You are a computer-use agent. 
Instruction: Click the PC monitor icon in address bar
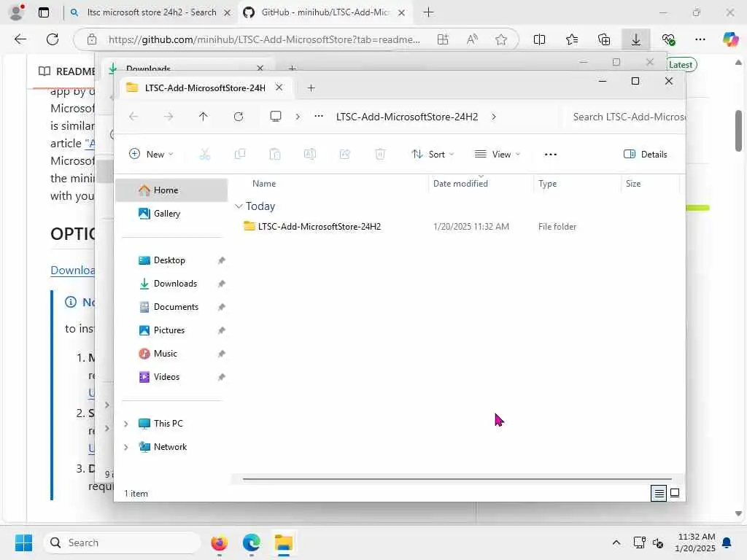click(x=276, y=117)
